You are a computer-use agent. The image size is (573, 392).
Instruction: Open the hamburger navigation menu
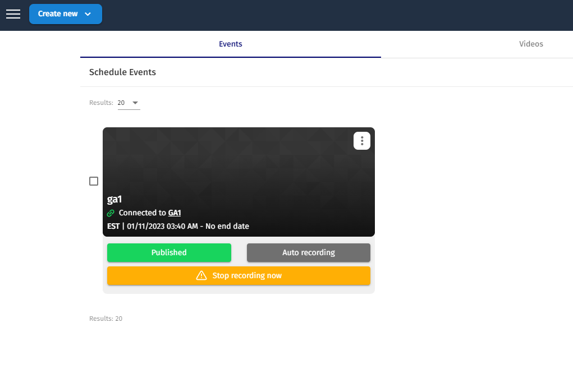tap(13, 14)
